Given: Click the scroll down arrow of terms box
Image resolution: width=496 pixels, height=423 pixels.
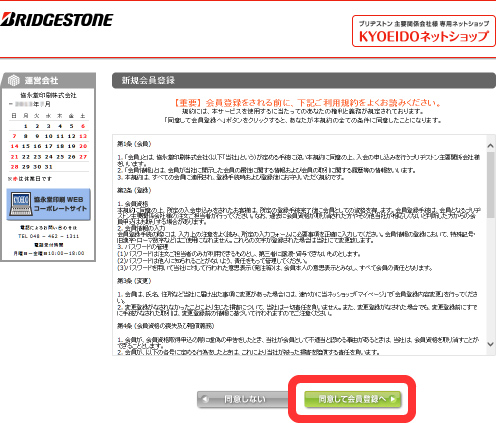Looking at the screenshot, I should (490, 344).
